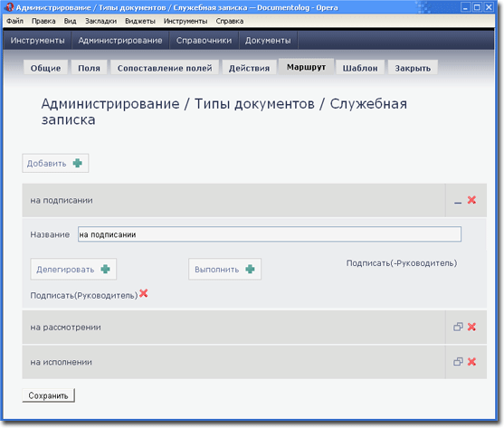Remove the 'Подписать(Руководитель)' action
The width and height of the screenshot is (504, 428).
pyautogui.click(x=143, y=293)
